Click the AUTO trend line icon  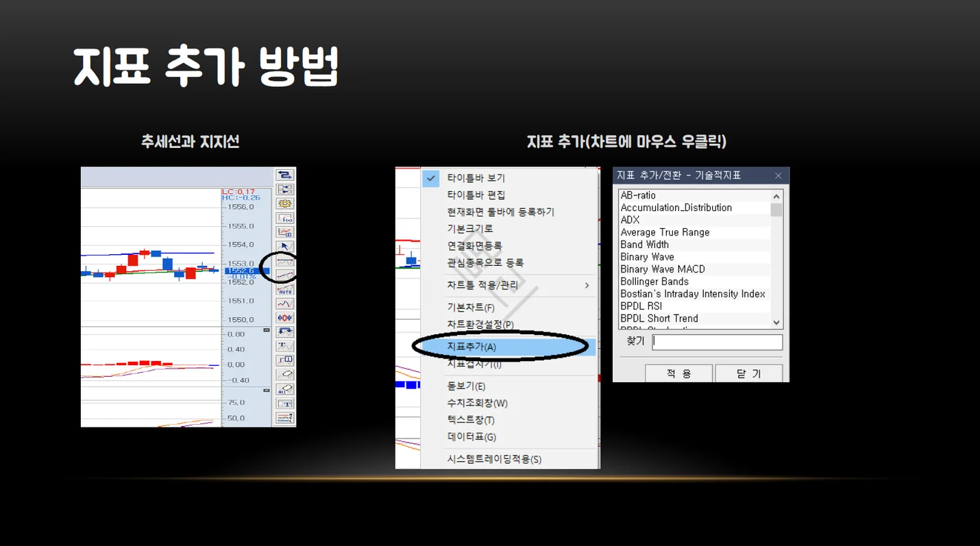[x=285, y=290]
